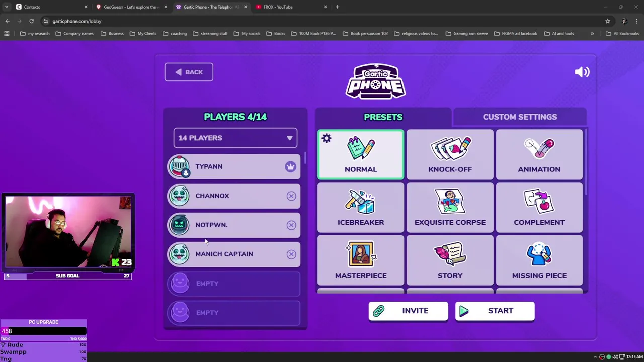This screenshot has height=362, width=644.
Task: Open the streaming stuff bookmark folder
Action: click(x=210, y=34)
